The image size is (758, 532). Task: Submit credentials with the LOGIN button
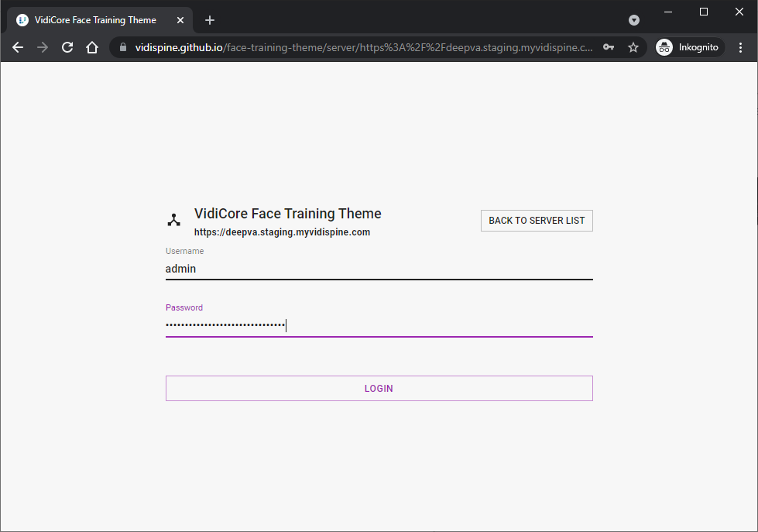click(x=379, y=389)
